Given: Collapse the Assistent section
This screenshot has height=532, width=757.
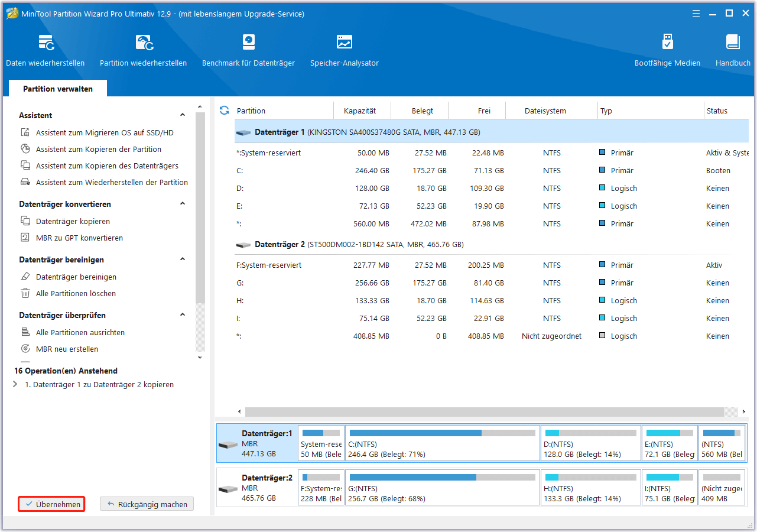Looking at the screenshot, I should point(183,115).
